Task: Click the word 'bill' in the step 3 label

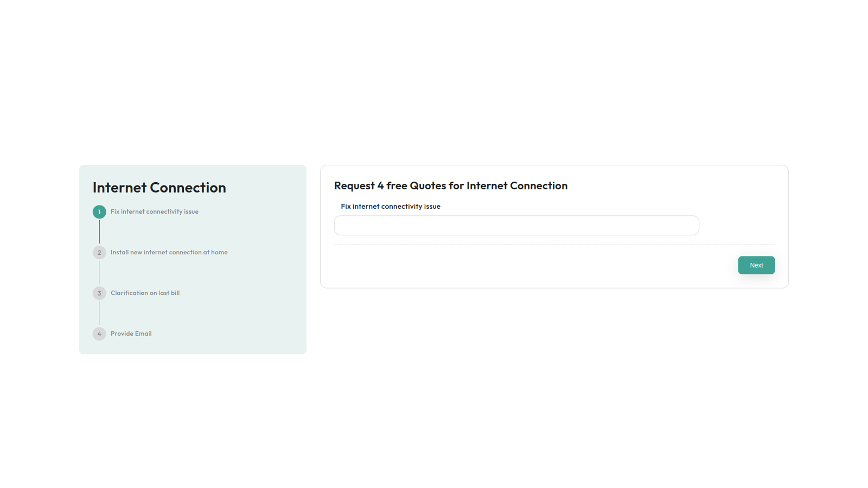Action: coord(175,293)
